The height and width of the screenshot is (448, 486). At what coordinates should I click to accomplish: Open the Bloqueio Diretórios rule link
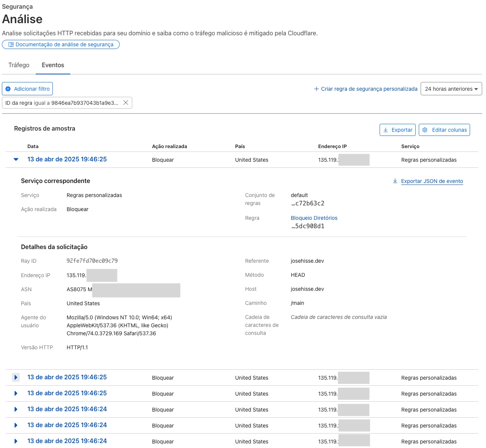click(314, 218)
